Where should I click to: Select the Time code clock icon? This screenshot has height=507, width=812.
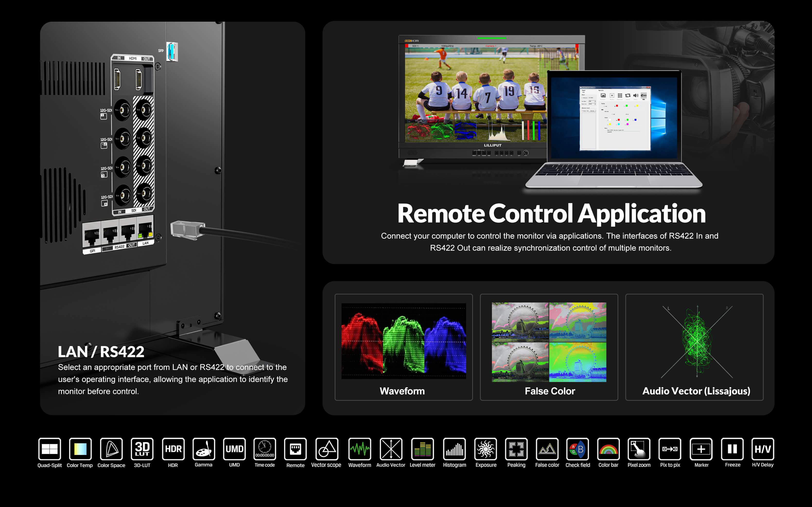pyautogui.click(x=265, y=449)
